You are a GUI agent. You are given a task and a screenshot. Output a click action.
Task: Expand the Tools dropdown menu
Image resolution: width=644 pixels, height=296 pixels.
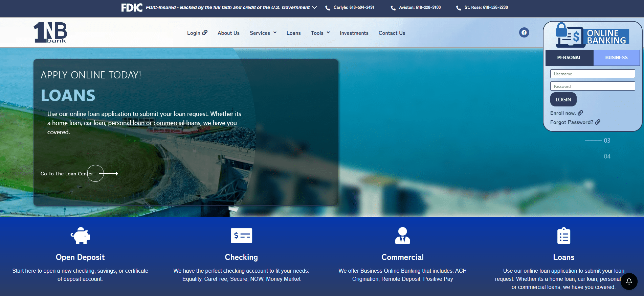[320, 33]
